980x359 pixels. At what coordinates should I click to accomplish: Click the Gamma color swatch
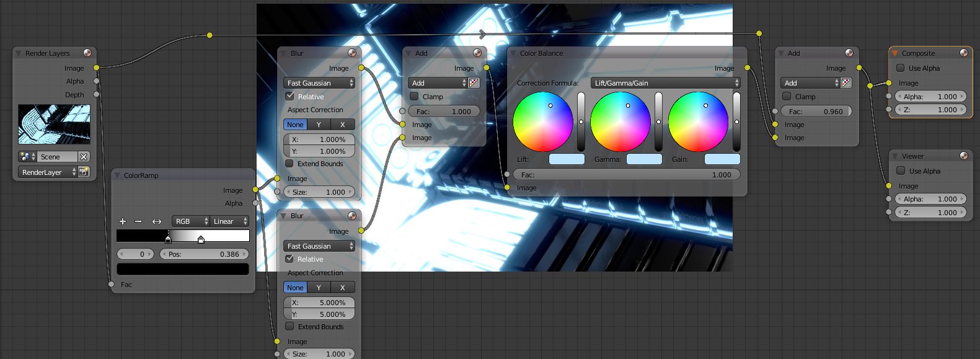click(644, 159)
